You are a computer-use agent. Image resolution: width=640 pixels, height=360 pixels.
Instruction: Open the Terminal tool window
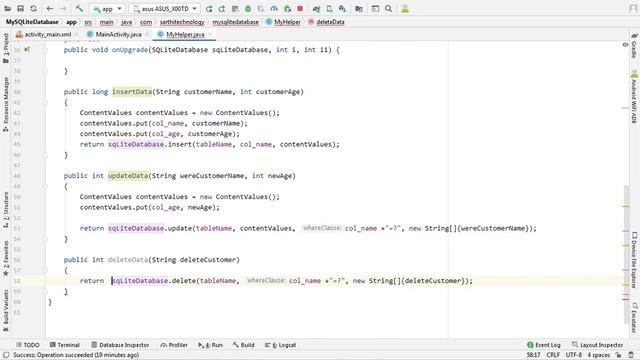(x=64, y=345)
